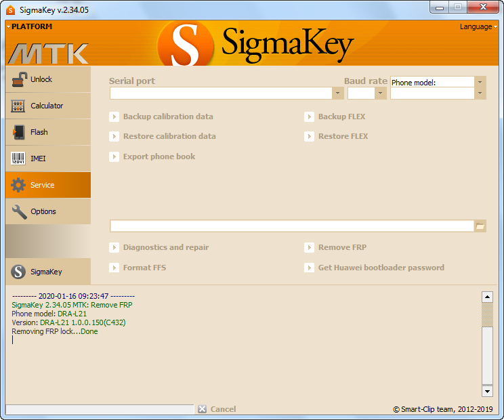Click Backup calibration data
The width and height of the screenshot is (504, 420).
[168, 117]
